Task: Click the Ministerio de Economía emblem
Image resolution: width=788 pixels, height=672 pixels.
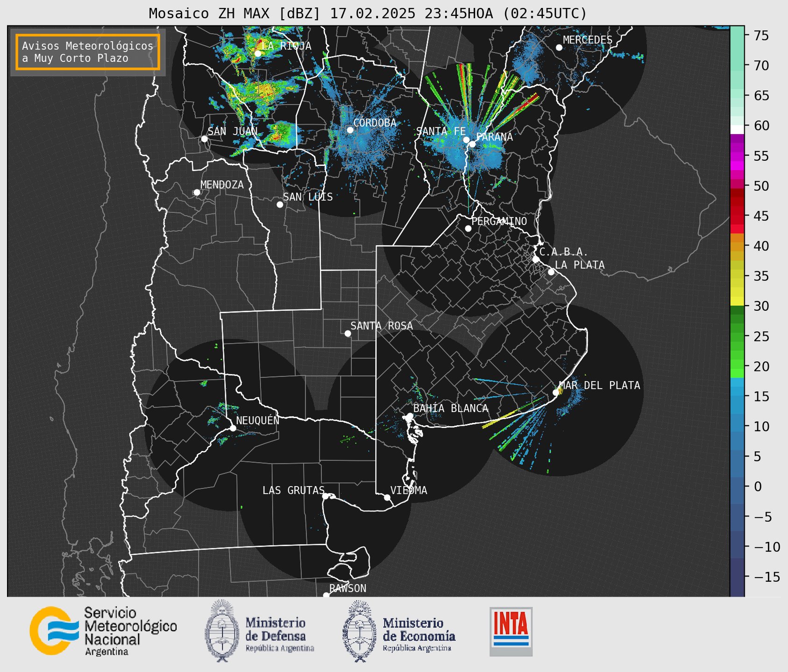Action: (359, 631)
